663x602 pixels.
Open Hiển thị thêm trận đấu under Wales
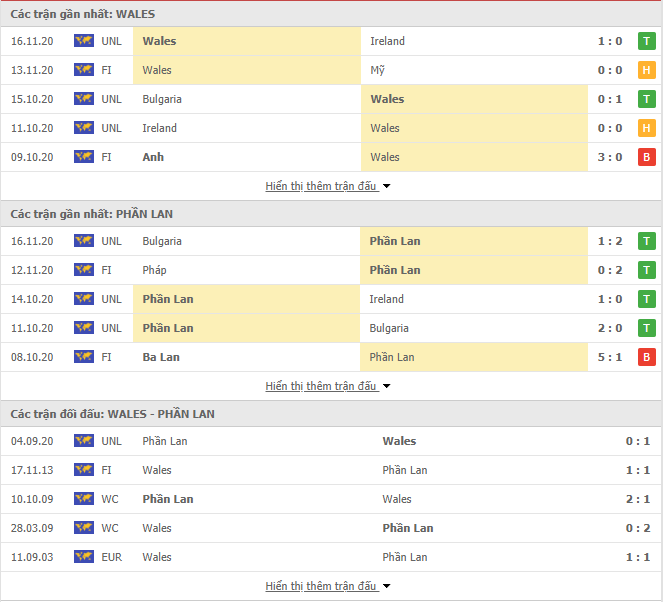[321, 186]
